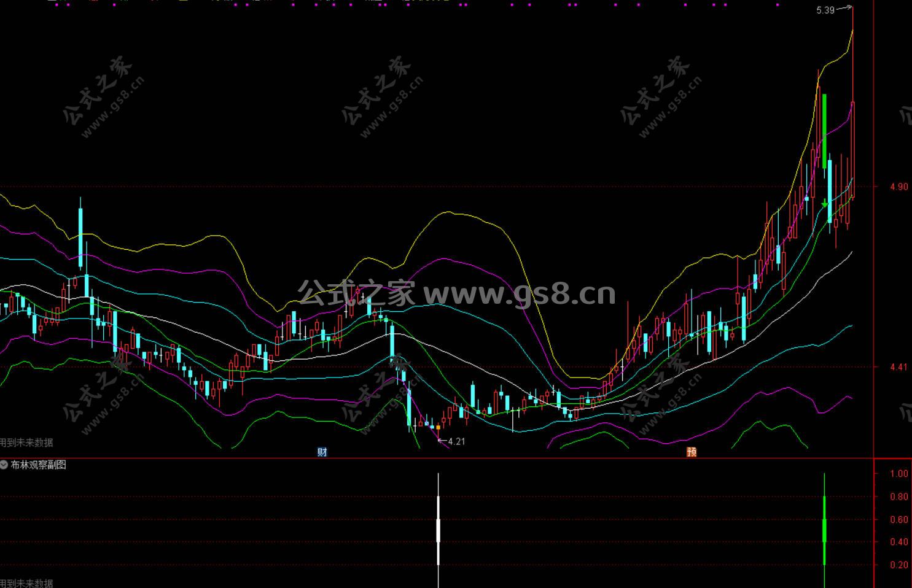Collapse the 布林观察副图 indicator dropdown arrow
Image resolution: width=912 pixels, height=588 pixels.
[x=4, y=465]
